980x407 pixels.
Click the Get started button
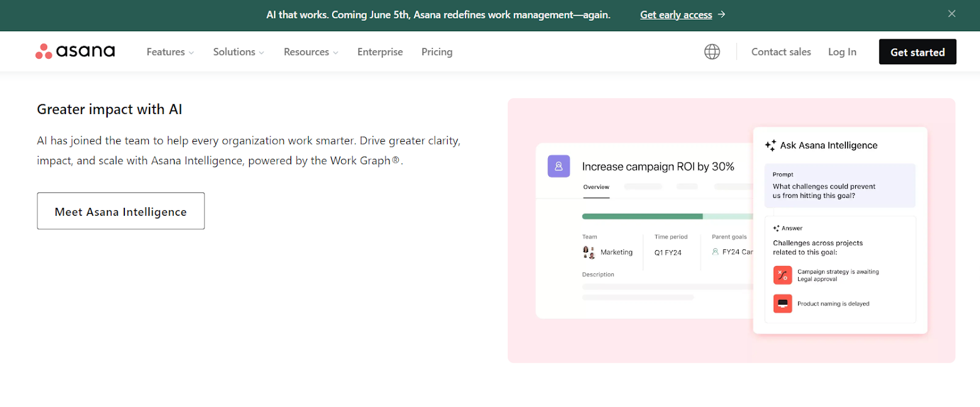pyautogui.click(x=918, y=52)
